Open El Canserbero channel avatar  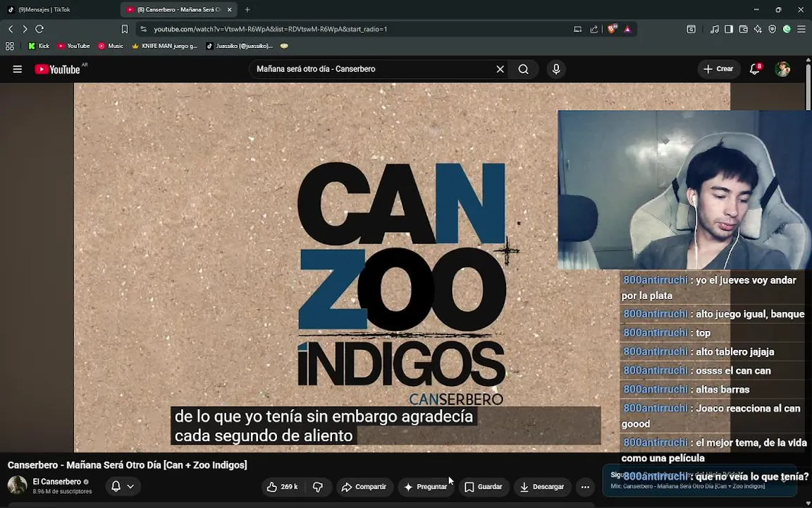coord(17,485)
